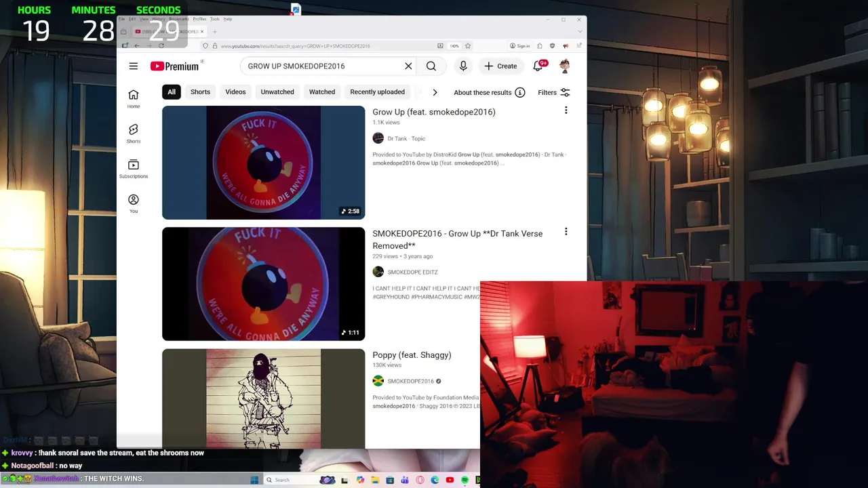Screen dimensions: 868x488
Task: Open the Filters panel
Action: (554, 92)
